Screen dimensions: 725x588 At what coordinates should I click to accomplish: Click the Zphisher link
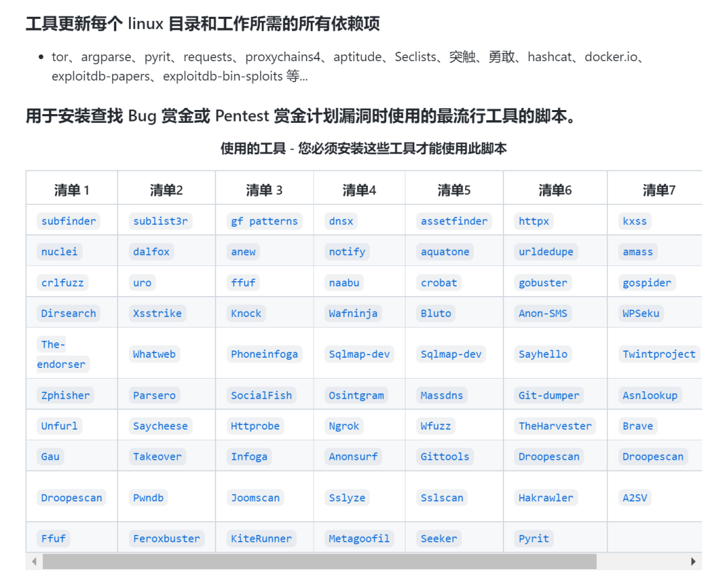point(65,395)
